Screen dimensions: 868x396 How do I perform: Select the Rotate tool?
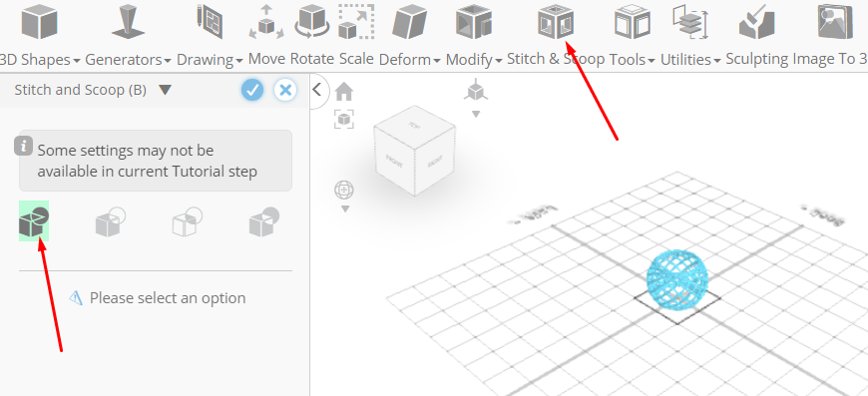coord(311,34)
